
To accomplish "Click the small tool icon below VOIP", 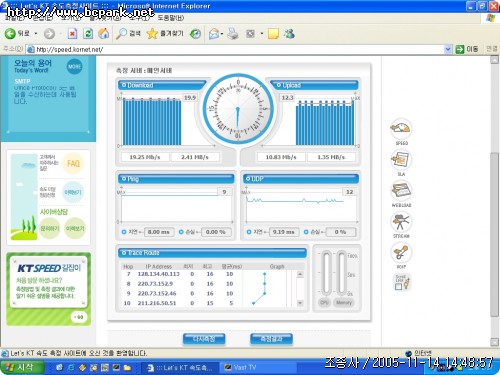I will [x=402, y=282].
